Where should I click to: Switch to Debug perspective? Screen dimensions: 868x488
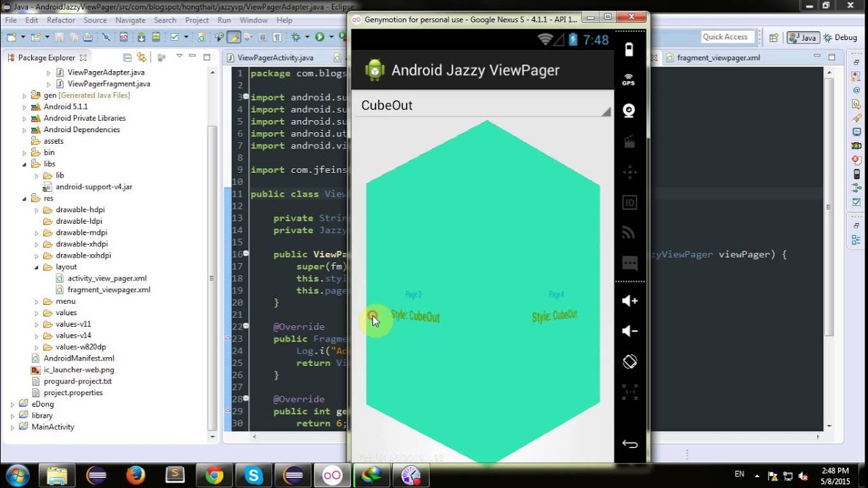pos(840,38)
